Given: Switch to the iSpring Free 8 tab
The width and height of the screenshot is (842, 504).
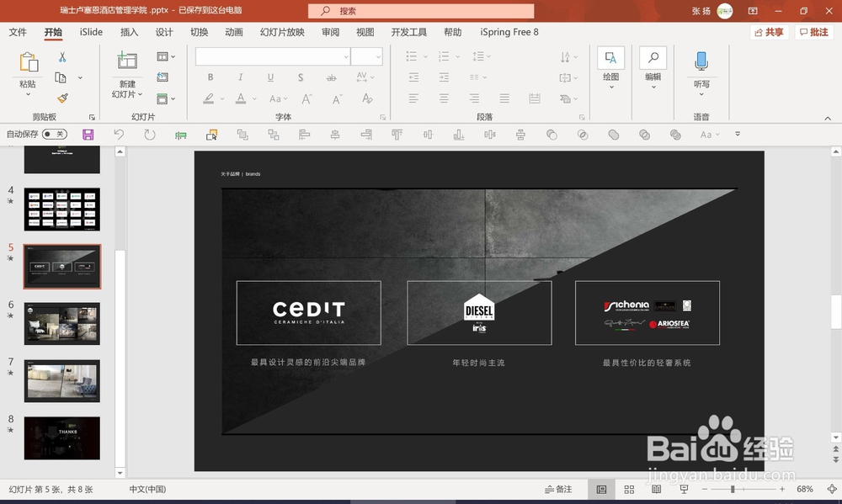Looking at the screenshot, I should [x=509, y=32].
